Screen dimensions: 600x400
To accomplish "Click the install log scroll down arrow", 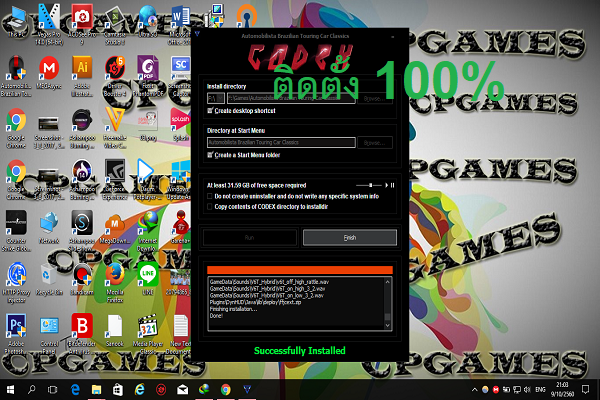I will pyautogui.click(x=387, y=325).
